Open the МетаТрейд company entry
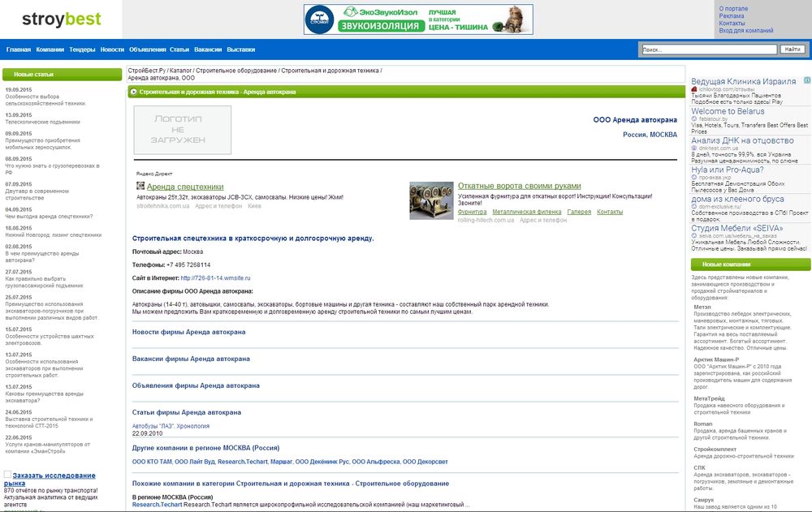Viewport: 812px width, 512px height. point(709,398)
